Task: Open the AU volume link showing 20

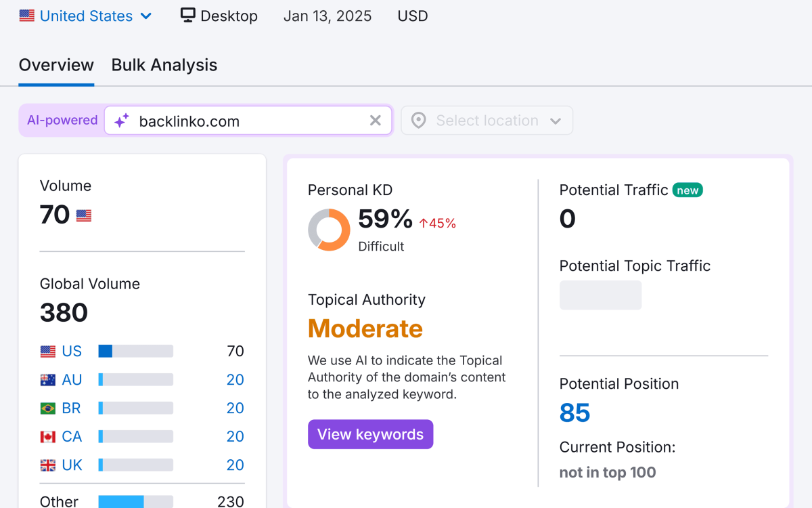Action: (235, 379)
